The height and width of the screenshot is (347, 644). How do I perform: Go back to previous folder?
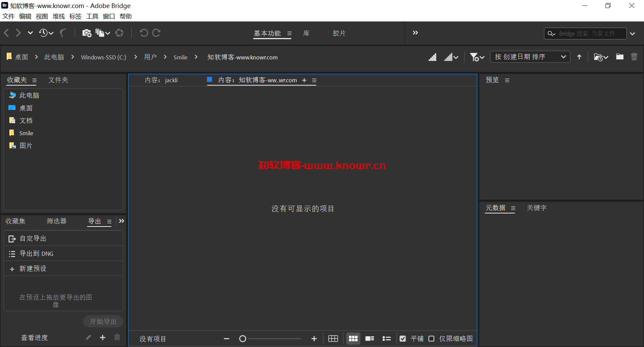point(6,33)
